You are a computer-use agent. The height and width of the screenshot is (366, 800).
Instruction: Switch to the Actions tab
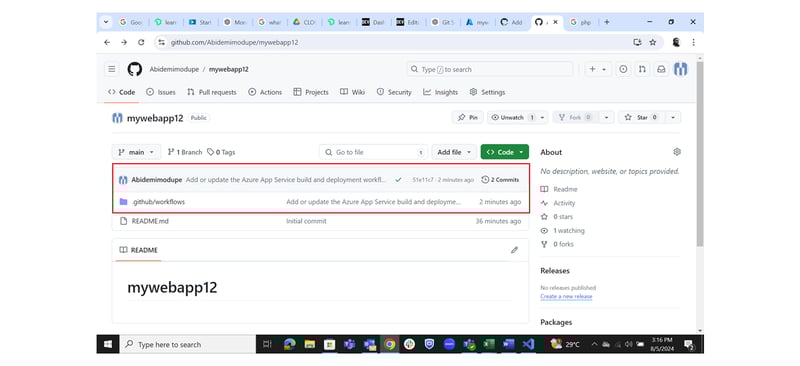tap(265, 92)
